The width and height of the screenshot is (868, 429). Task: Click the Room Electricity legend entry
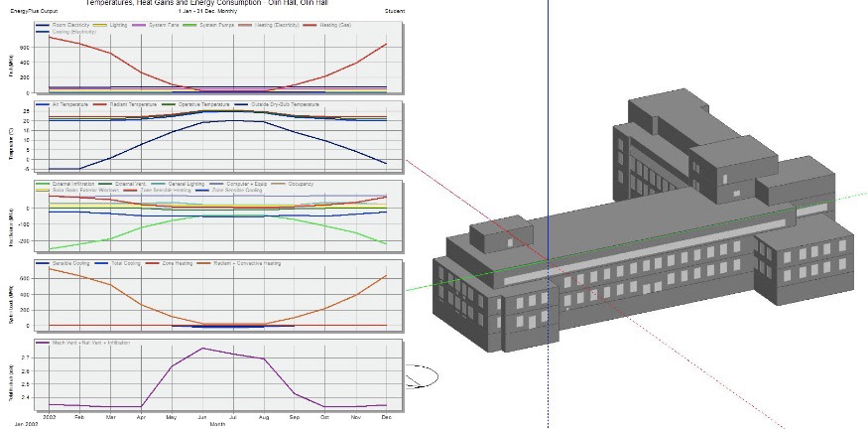(62, 25)
